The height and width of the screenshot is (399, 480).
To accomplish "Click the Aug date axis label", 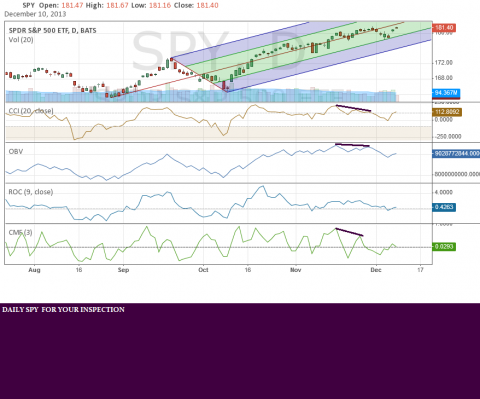I will [x=34, y=270].
